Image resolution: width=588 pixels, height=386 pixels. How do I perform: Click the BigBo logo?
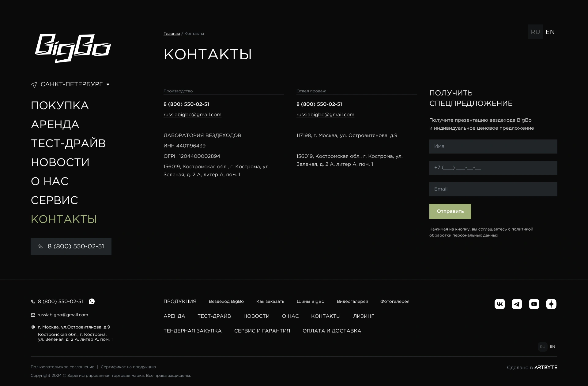73,48
